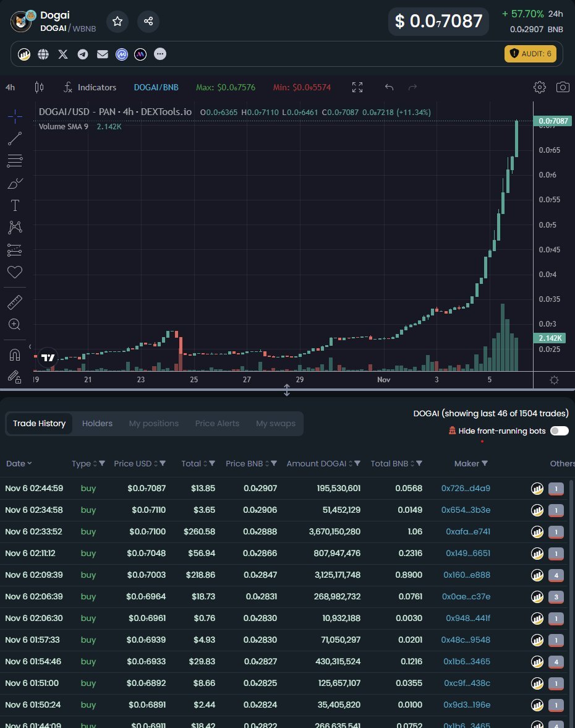Click the Undo arrow above the chart
This screenshot has height=728, width=575.
[x=389, y=87]
